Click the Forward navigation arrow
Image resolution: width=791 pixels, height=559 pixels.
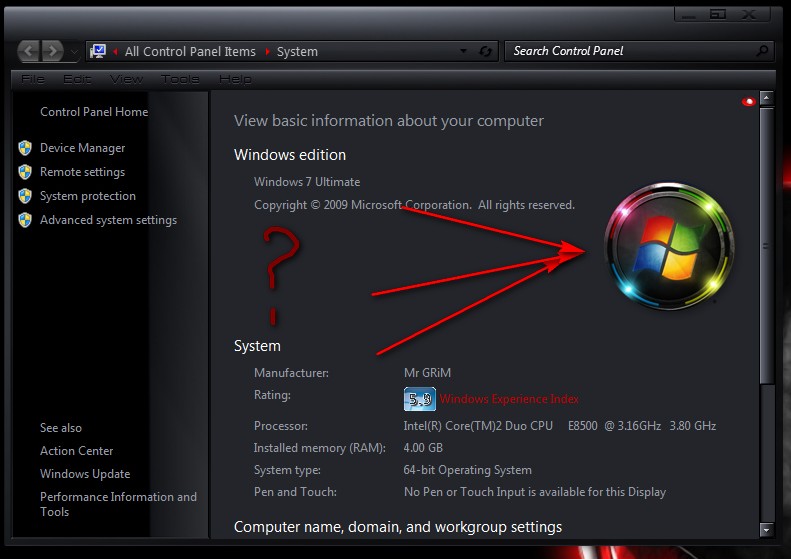pos(52,51)
